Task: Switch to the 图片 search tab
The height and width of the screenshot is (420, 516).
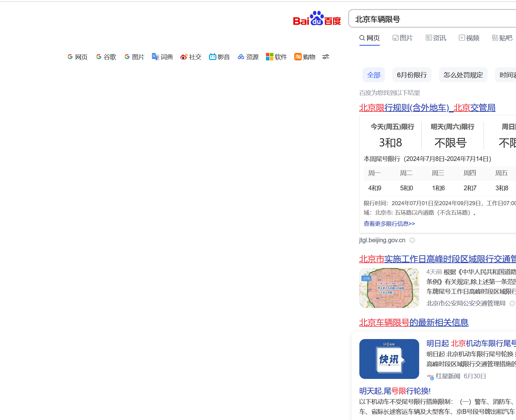Action: 402,38
